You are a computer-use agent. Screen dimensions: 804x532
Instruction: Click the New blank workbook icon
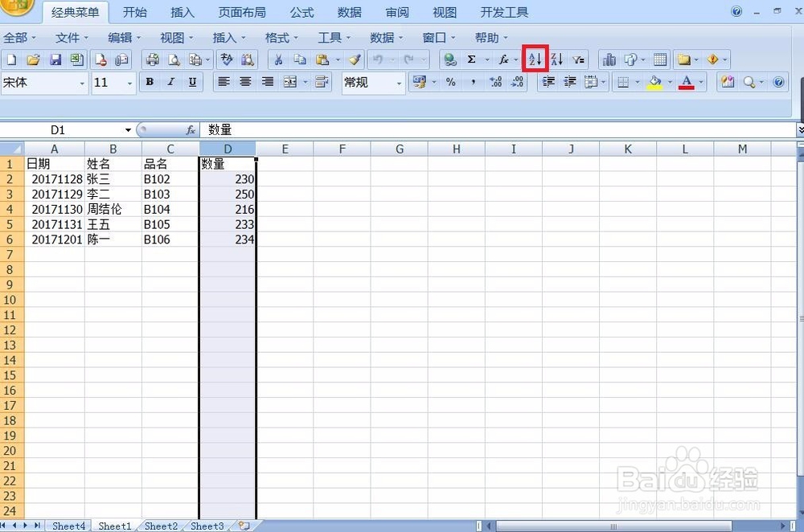(x=11, y=60)
